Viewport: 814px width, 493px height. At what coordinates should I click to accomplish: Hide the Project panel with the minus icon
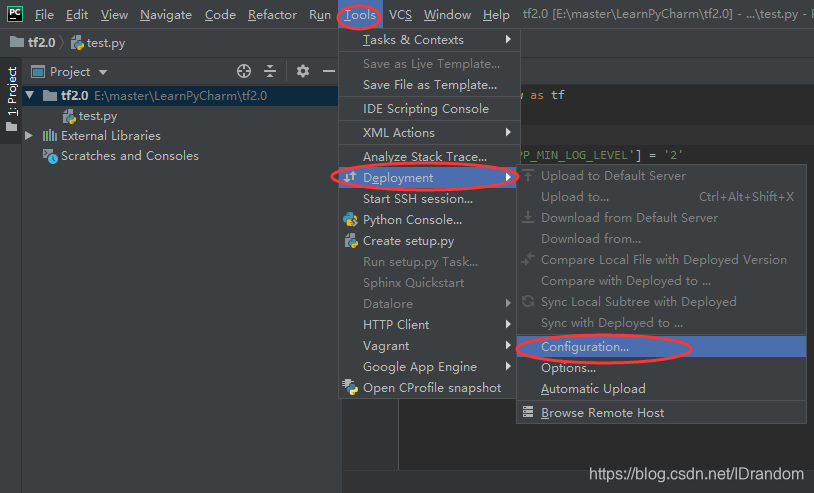click(x=329, y=71)
